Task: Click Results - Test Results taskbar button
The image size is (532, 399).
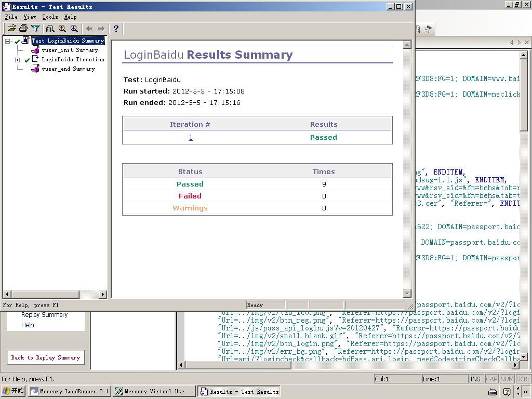Action: coord(239,391)
